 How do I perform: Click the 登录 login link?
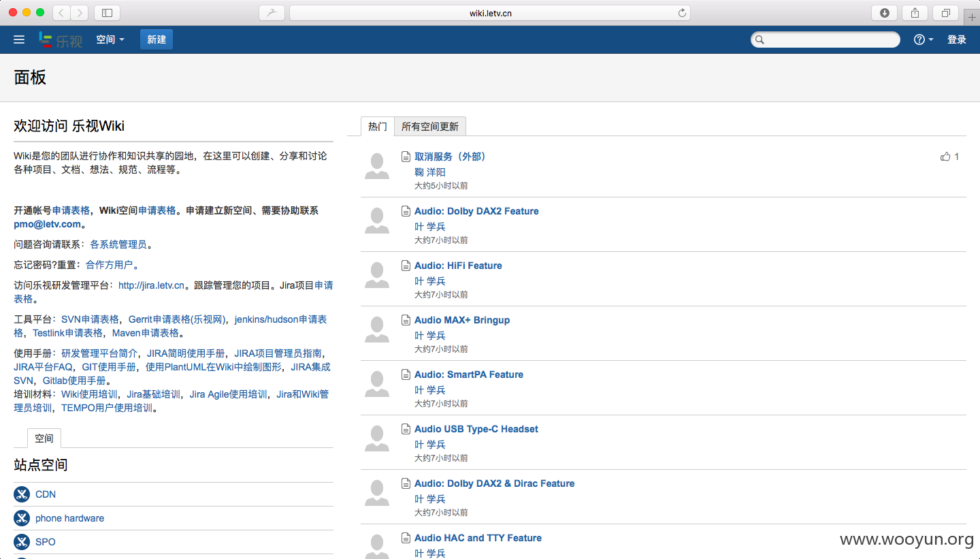pyautogui.click(x=957, y=39)
